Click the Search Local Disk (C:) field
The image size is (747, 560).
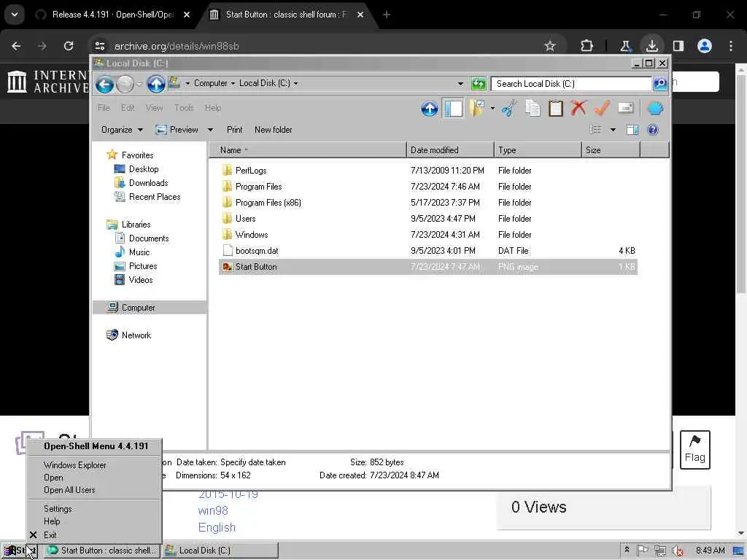click(x=570, y=84)
